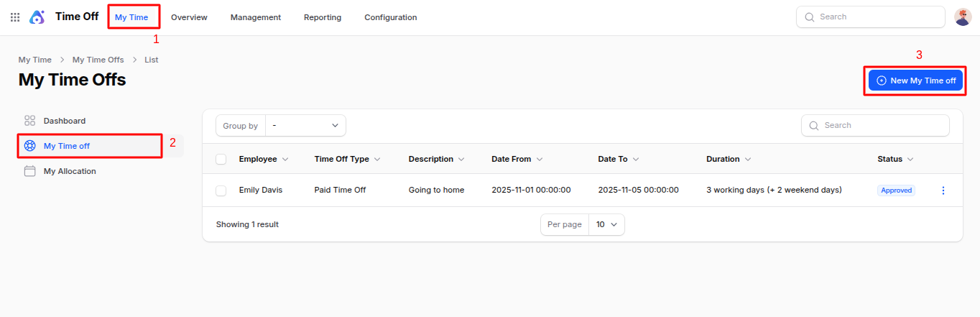Open the apps grid launcher icon

tap(15, 17)
